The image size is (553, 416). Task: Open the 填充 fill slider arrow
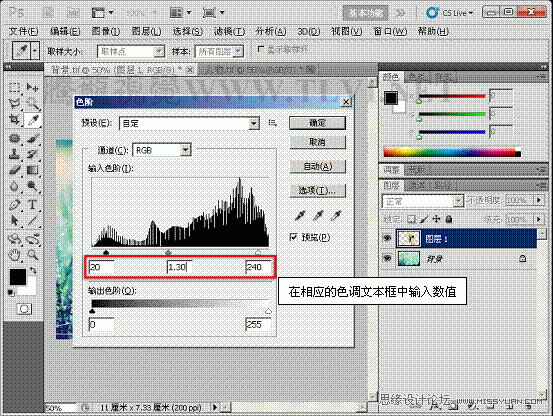539,219
